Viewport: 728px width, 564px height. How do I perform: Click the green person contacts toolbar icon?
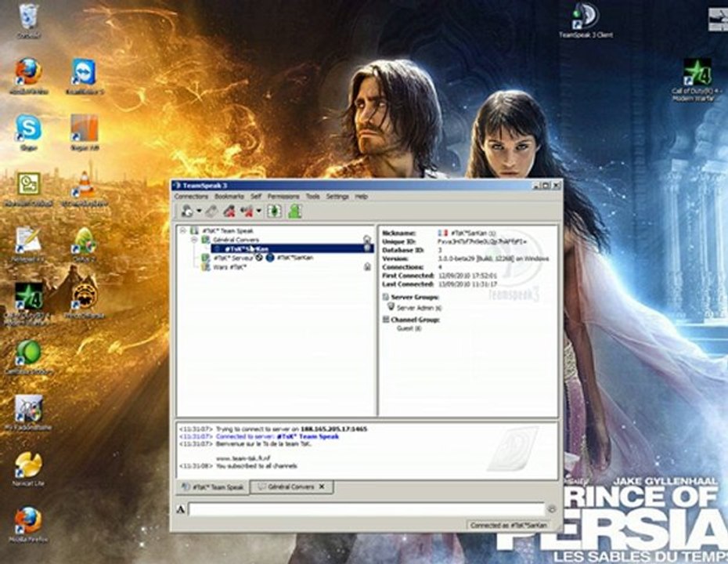[x=295, y=211]
